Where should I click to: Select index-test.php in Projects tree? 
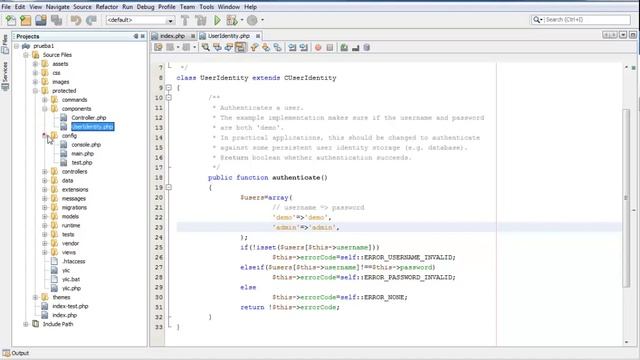[x=70, y=306]
